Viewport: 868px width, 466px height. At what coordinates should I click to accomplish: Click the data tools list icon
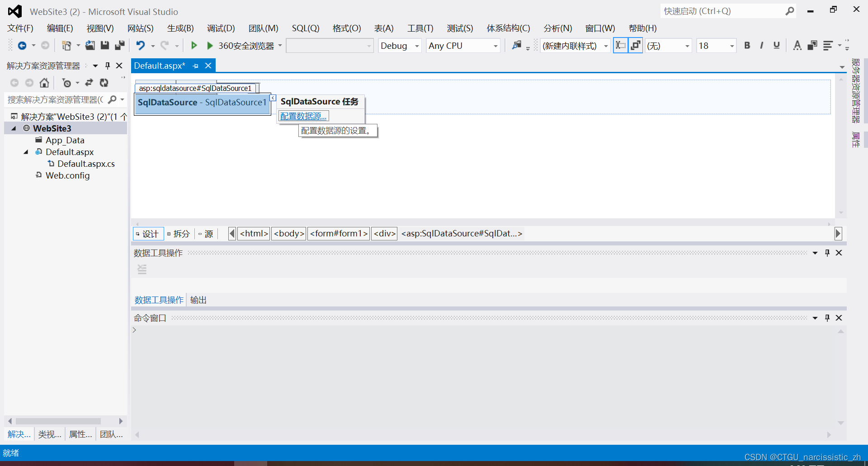[142, 269]
